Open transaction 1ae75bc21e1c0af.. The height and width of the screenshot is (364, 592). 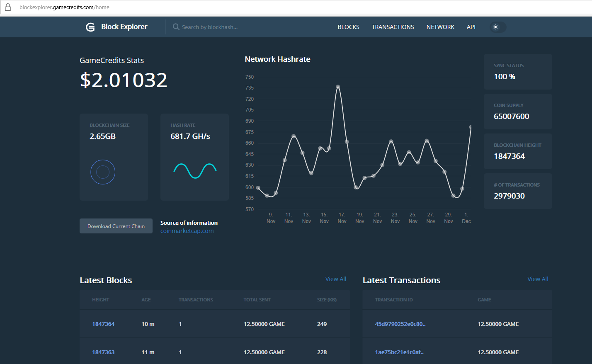(x=399, y=352)
